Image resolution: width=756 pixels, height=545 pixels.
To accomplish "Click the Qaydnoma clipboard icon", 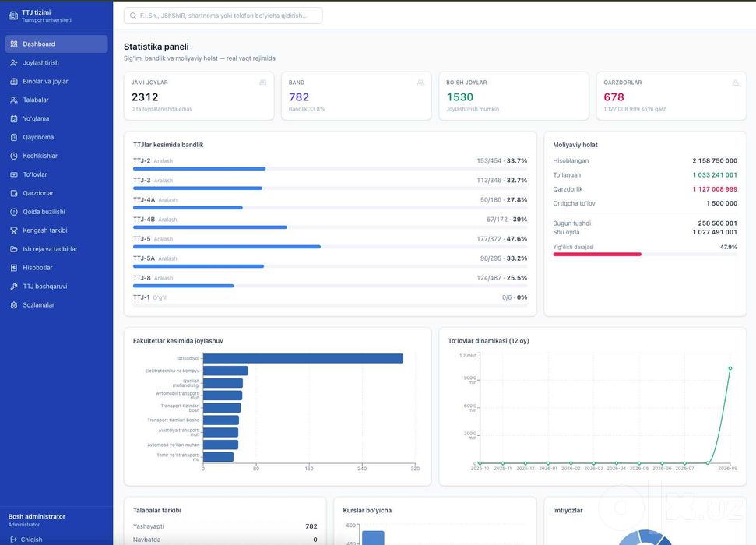I will coord(14,138).
